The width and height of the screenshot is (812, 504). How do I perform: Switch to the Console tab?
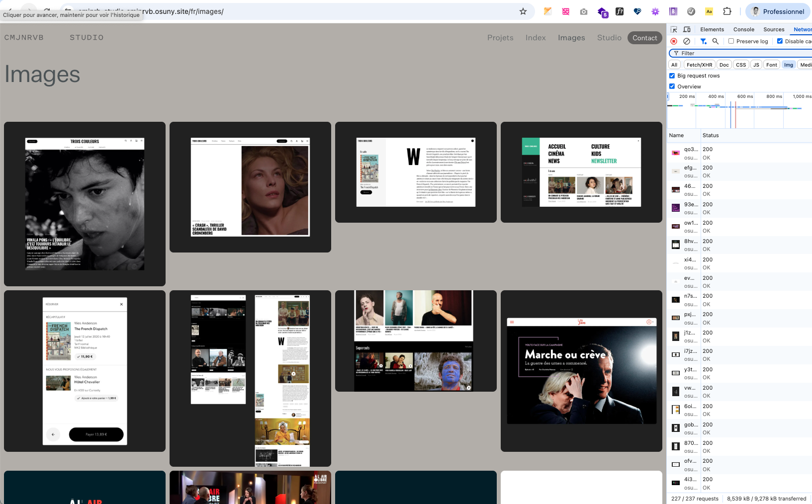pos(743,29)
